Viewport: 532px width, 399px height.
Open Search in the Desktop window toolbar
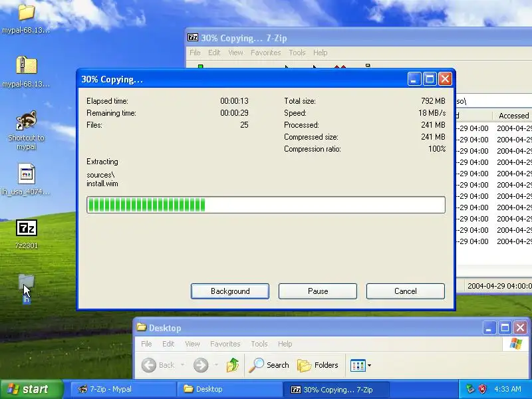click(269, 365)
